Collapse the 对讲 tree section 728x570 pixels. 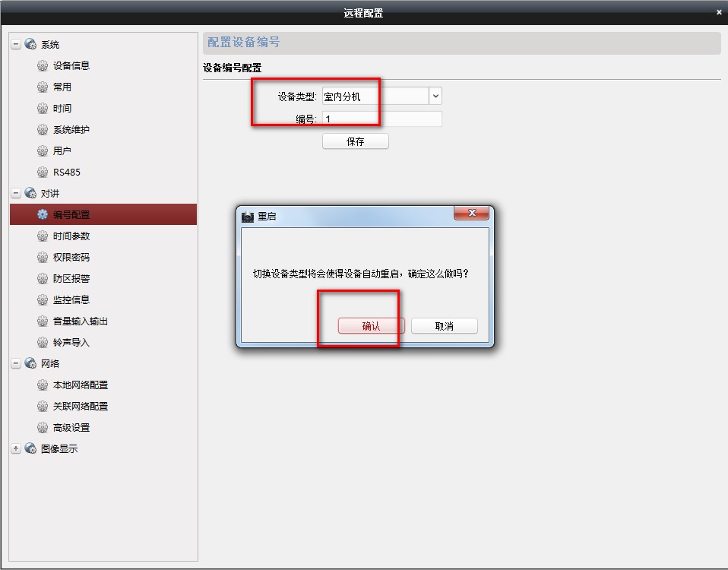16,194
